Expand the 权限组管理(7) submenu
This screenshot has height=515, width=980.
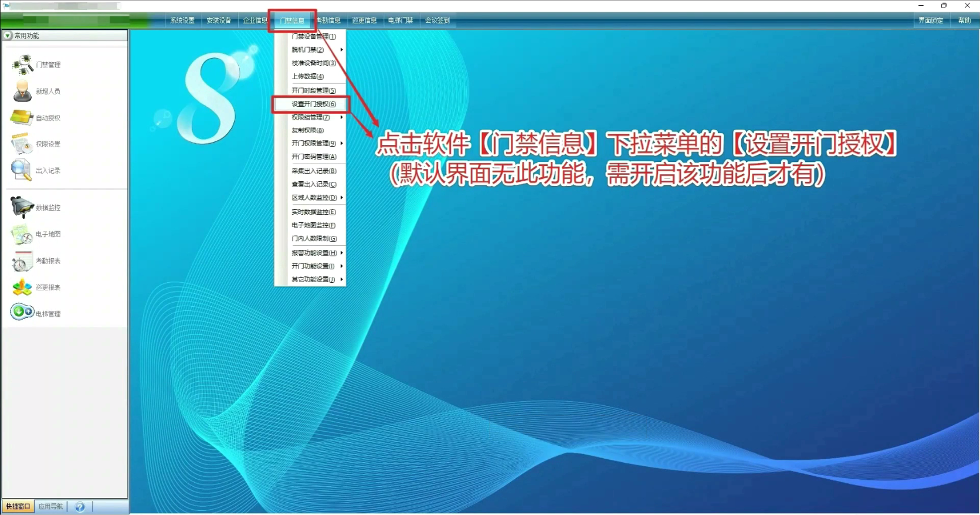(x=310, y=117)
